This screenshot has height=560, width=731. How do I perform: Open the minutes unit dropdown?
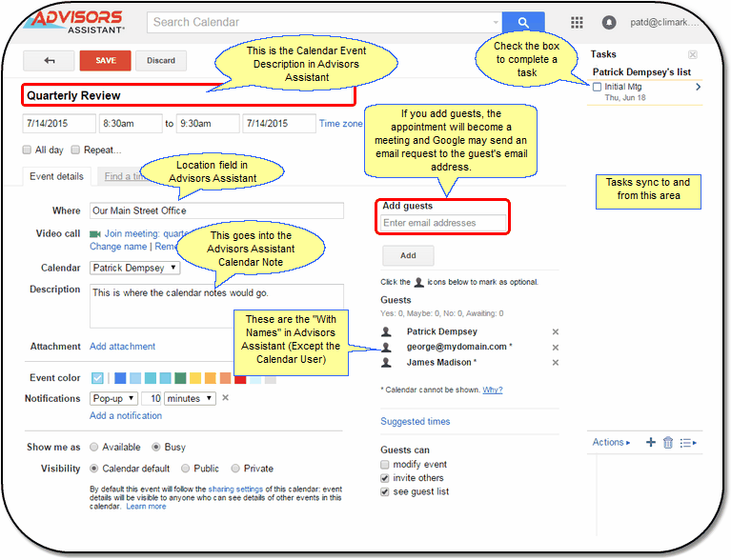coord(190,398)
